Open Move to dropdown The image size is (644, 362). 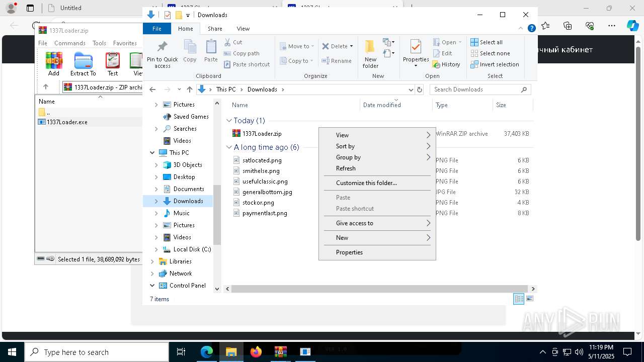click(297, 46)
